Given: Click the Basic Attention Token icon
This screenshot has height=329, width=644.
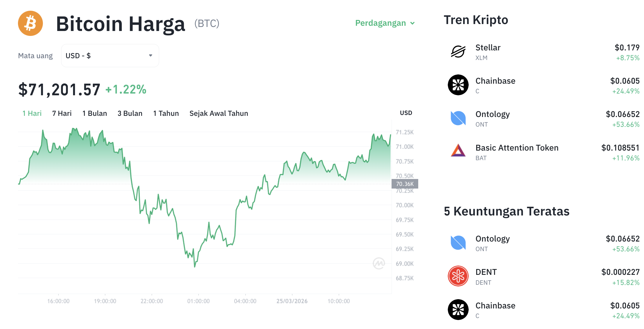Looking at the screenshot, I should tap(458, 152).
